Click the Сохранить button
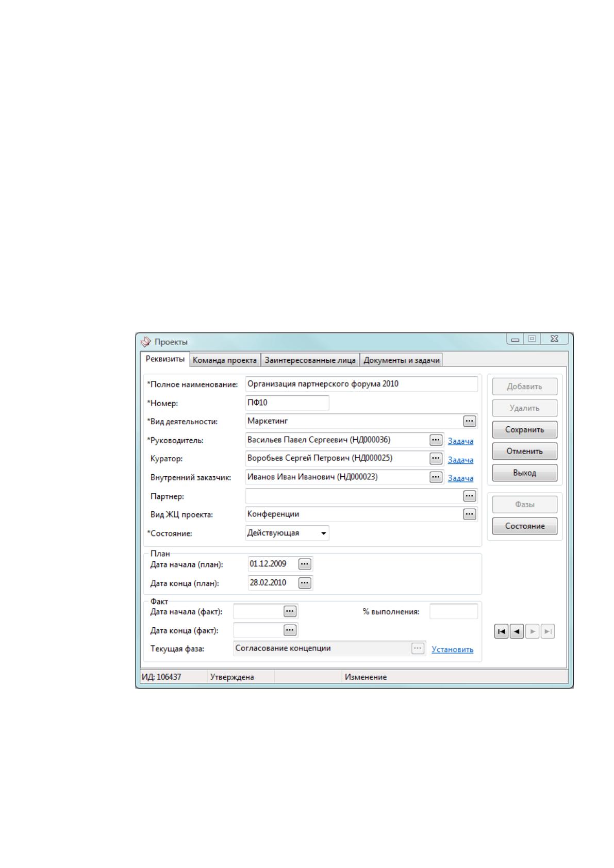The height and width of the screenshot is (868, 614). [x=525, y=429]
